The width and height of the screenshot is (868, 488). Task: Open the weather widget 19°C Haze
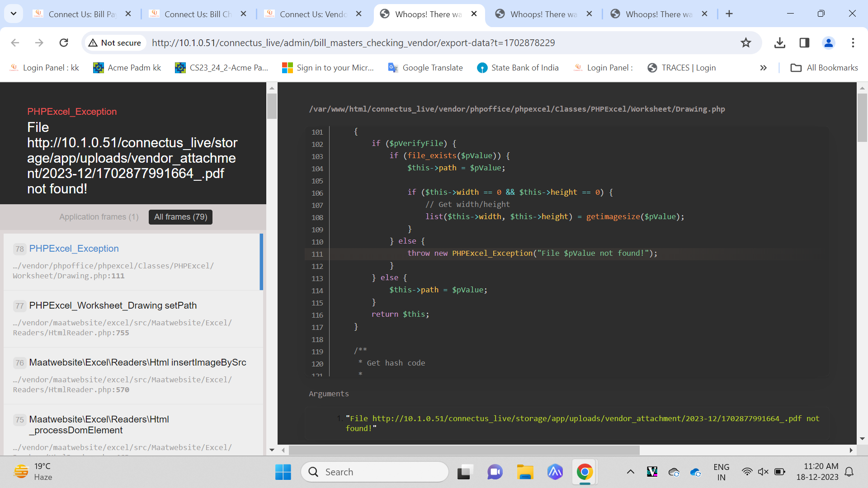pyautogui.click(x=33, y=472)
